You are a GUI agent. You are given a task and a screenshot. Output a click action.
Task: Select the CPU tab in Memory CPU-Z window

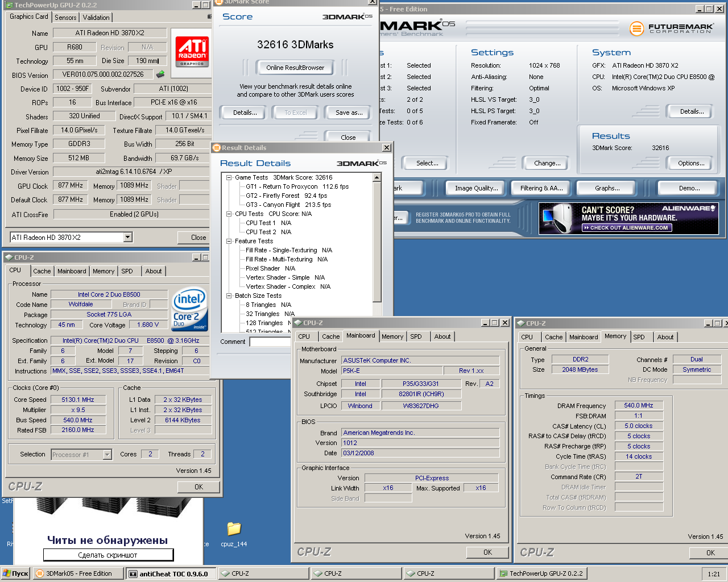527,337
